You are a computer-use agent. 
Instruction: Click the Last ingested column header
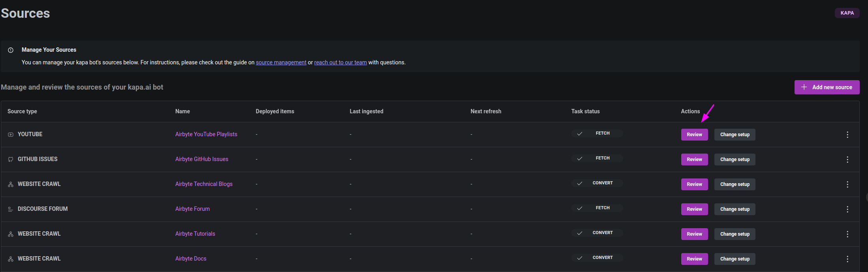366,111
